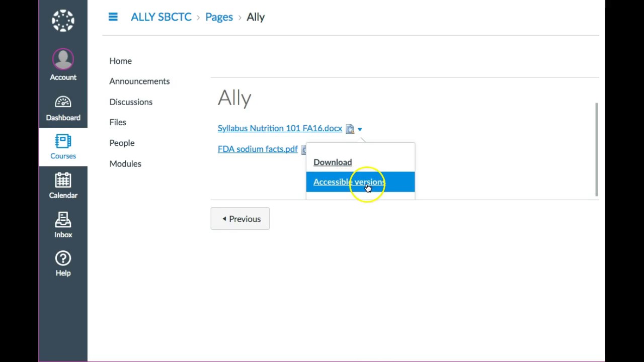Choose Download from the file dropdown menu
644x362 pixels.
pos(333,162)
